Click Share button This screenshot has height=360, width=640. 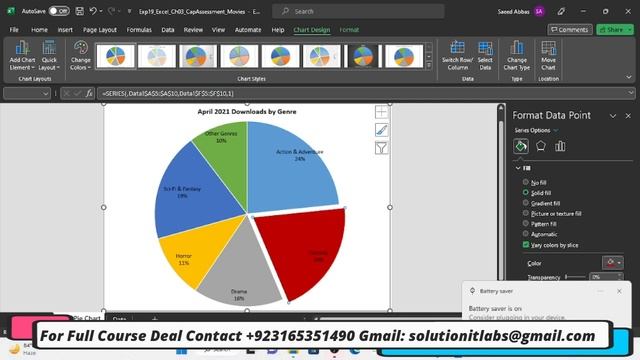pyautogui.click(x=615, y=29)
